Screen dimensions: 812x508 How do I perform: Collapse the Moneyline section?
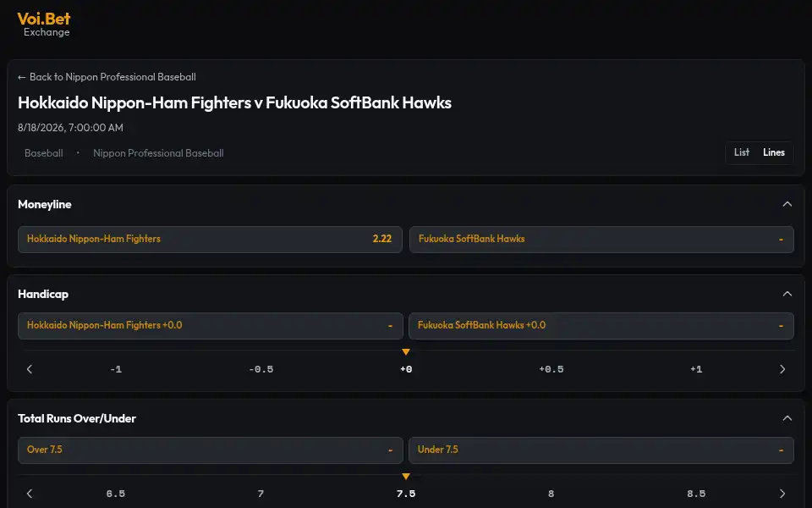click(787, 204)
